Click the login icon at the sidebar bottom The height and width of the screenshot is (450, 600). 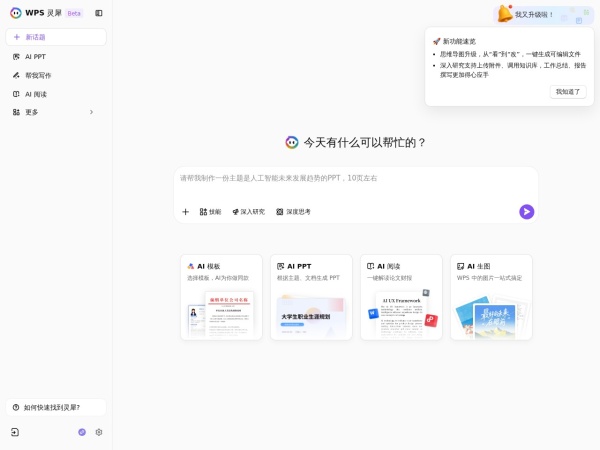pos(15,432)
